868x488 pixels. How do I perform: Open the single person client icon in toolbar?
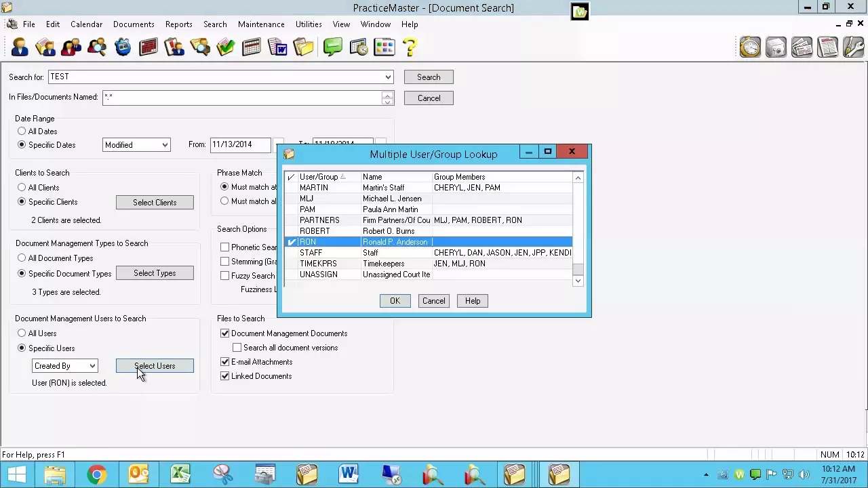[20, 47]
